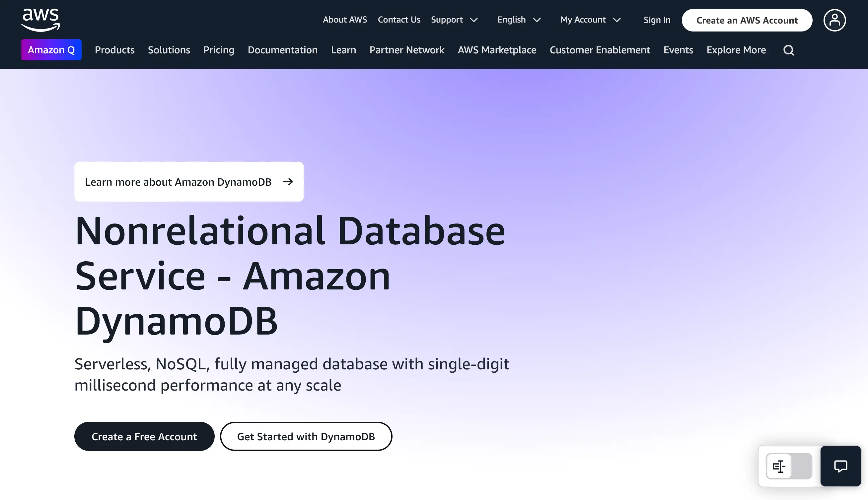Click the user profile icon top right
Viewport: 868px width, 500px height.
(834, 20)
